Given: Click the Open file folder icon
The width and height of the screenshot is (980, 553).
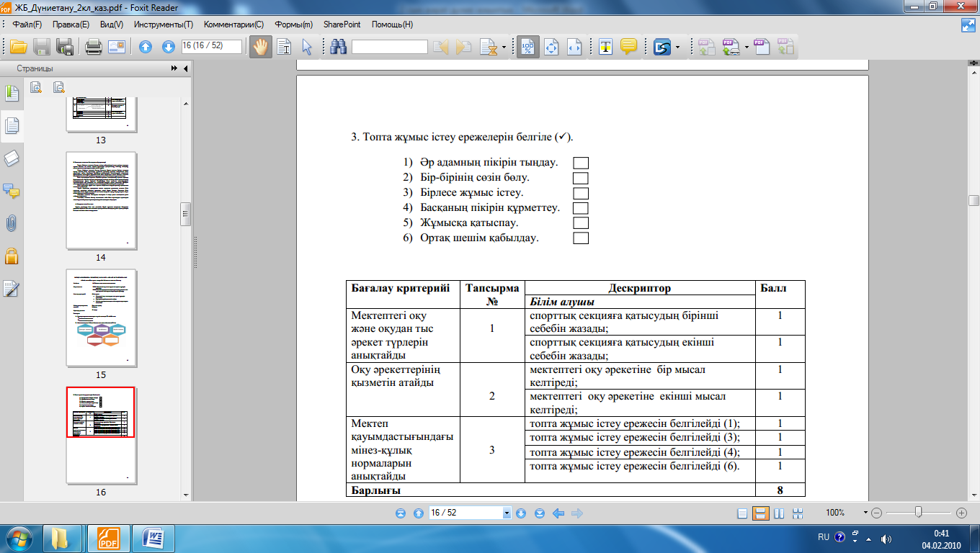Looking at the screenshot, I should (18, 48).
